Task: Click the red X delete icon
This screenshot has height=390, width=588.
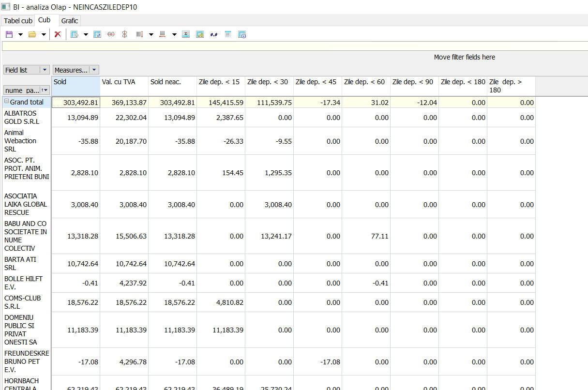Action: (58, 34)
